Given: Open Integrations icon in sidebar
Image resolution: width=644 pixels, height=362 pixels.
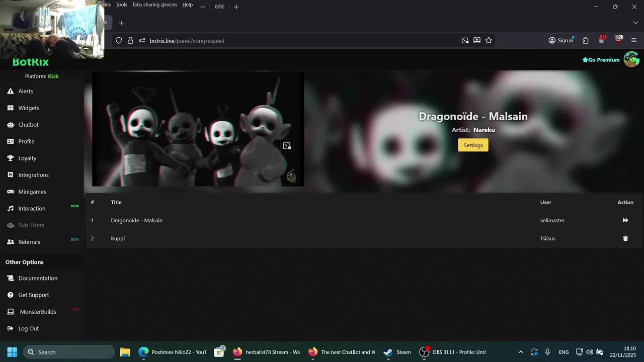Looking at the screenshot, I should (x=10, y=175).
